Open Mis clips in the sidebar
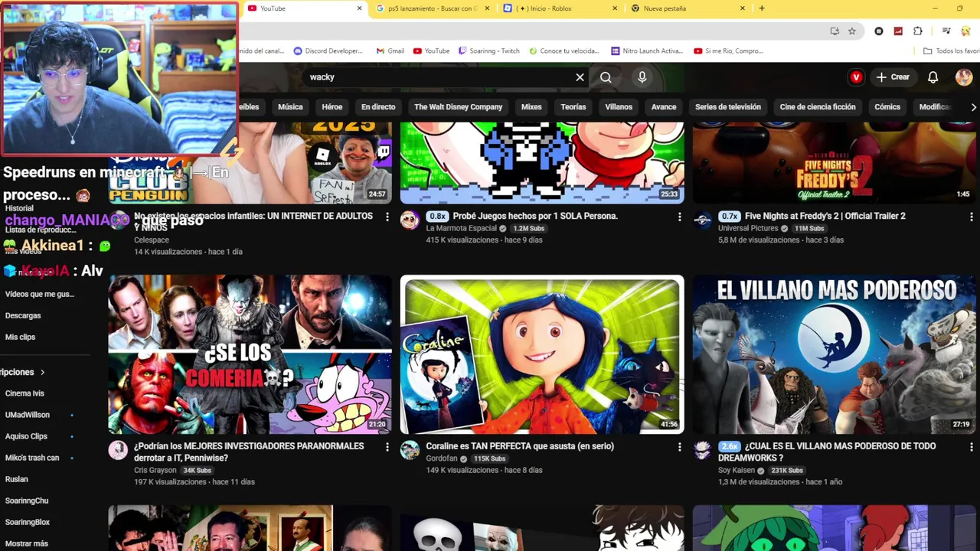 (x=21, y=337)
